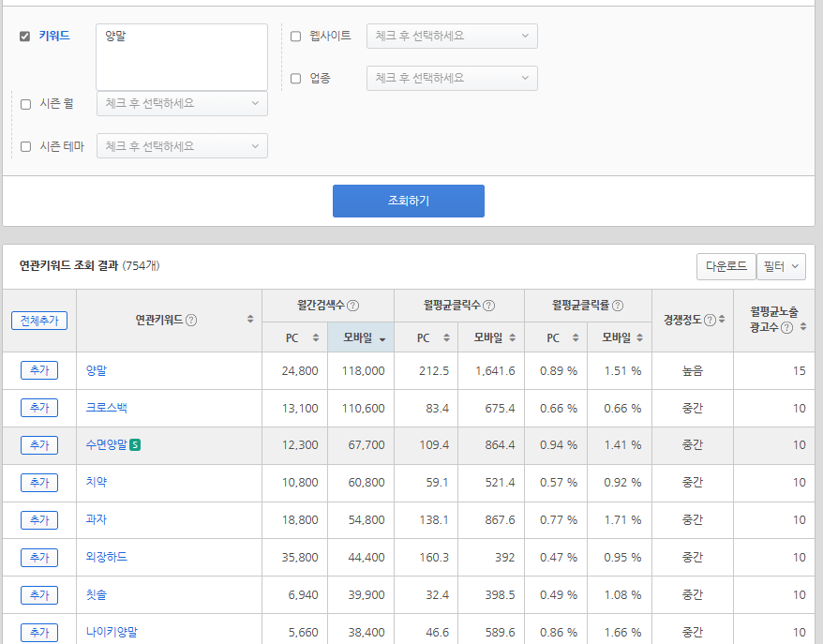Check the 시즌 월 checkbox

25,103
